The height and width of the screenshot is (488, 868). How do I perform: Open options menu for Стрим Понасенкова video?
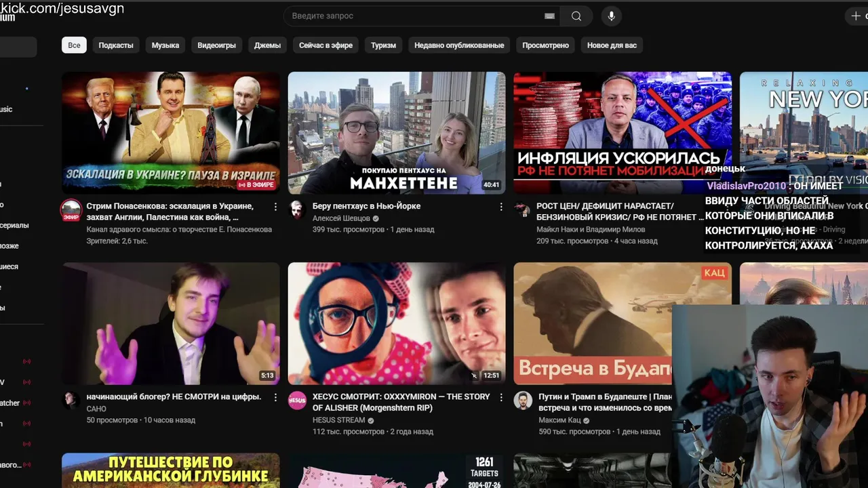click(x=275, y=206)
